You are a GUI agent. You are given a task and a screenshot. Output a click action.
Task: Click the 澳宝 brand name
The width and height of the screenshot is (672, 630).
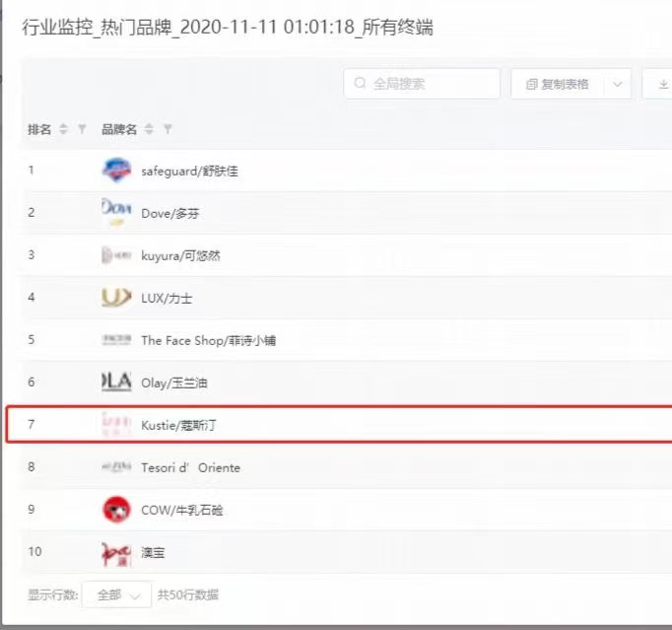pyautogui.click(x=155, y=552)
